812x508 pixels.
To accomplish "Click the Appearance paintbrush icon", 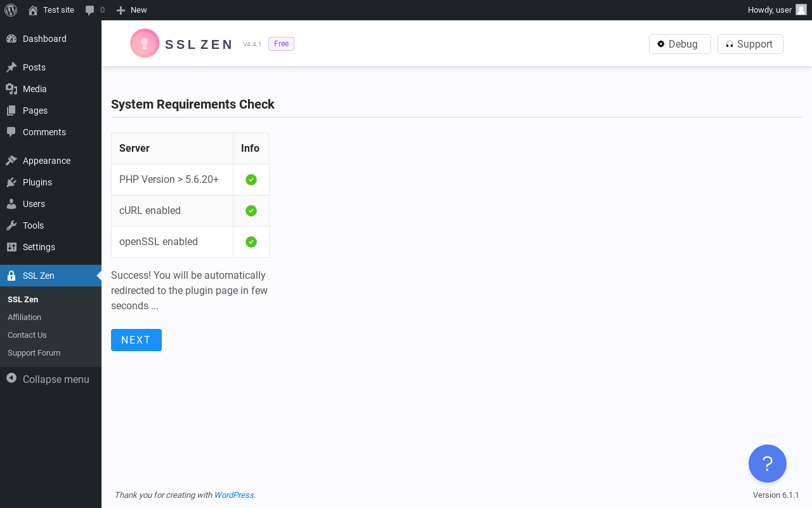I will [x=11, y=161].
